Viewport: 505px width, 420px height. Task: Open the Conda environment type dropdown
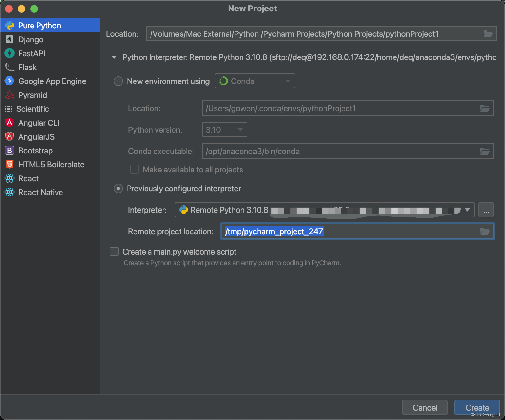(x=255, y=81)
